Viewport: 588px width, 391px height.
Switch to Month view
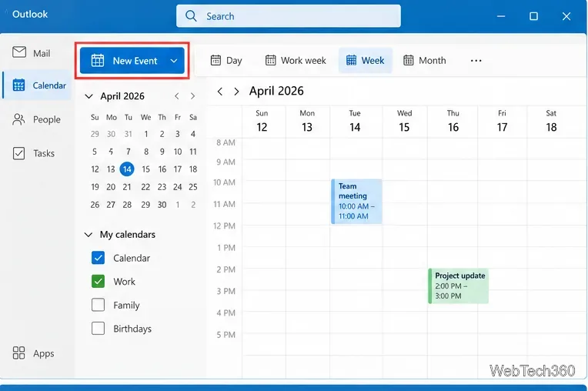click(x=425, y=60)
